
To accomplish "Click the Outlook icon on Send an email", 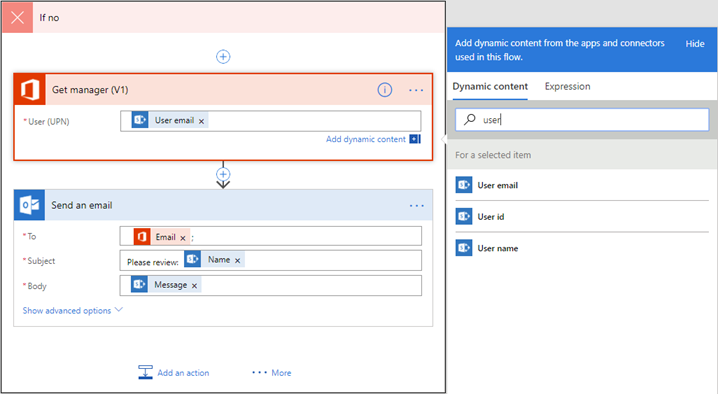I will (30, 205).
